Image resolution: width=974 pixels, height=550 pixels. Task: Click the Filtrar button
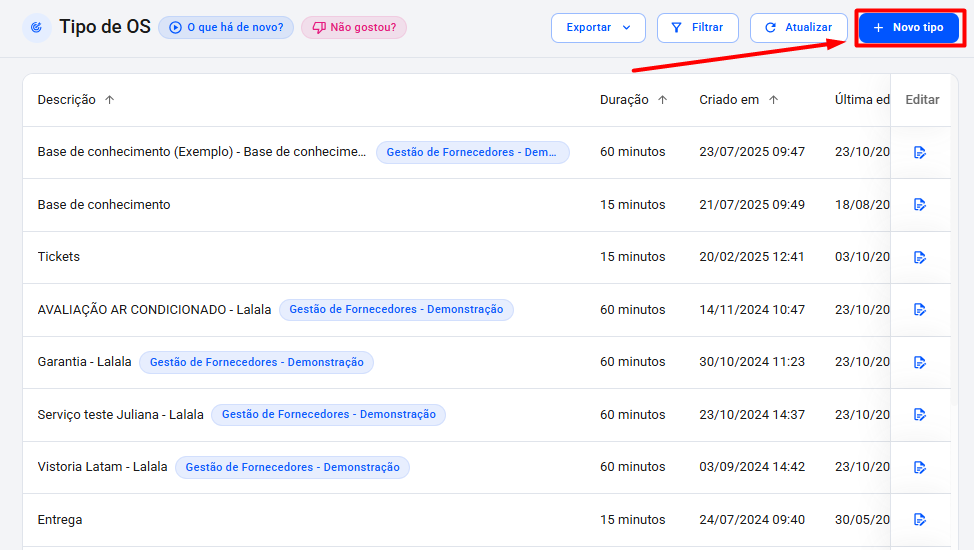(698, 27)
